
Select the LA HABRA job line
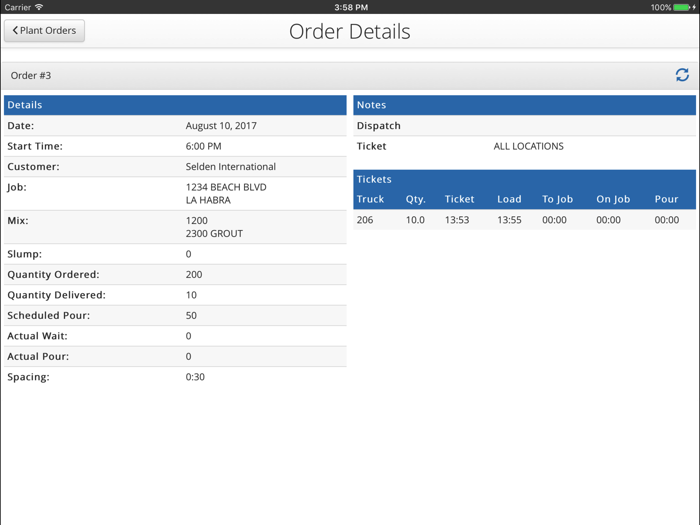pyautogui.click(x=208, y=200)
